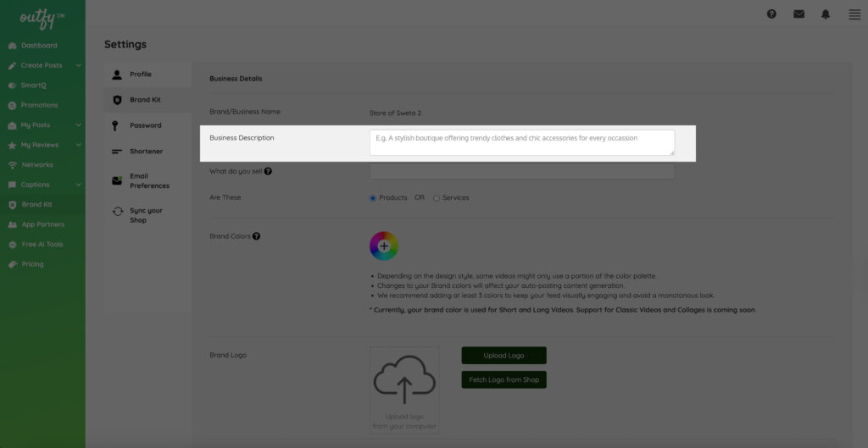Open Sync your Shop settings tab
Image resolution: width=868 pixels, height=448 pixels.
[146, 215]
